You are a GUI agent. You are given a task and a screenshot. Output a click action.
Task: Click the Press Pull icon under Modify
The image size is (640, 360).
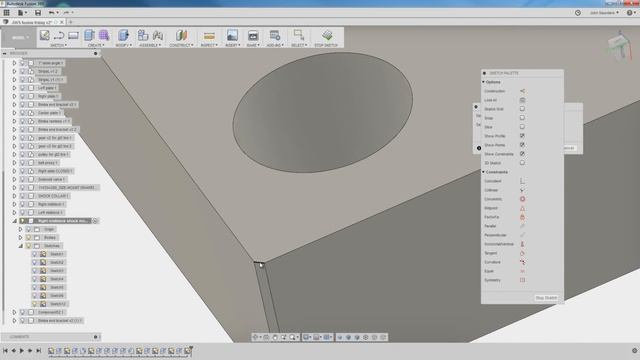click(x=123, y=35)
